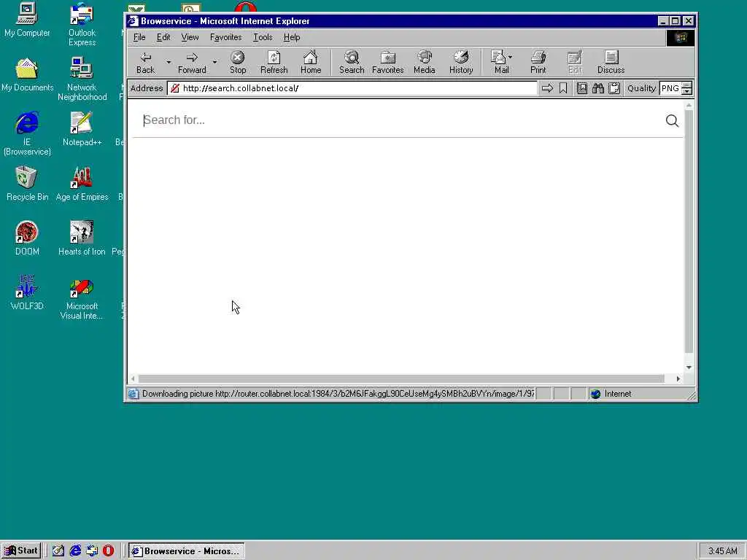
Task: Click the Forward toolbar button
Action: tap(192, 63)
